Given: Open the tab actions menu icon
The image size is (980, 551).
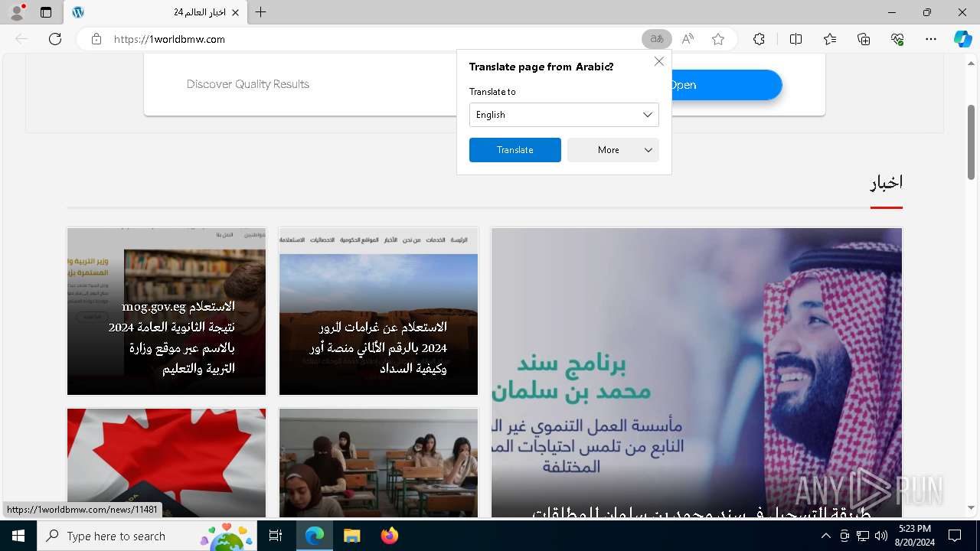Looking at the screenshot, I should [46, 12].
